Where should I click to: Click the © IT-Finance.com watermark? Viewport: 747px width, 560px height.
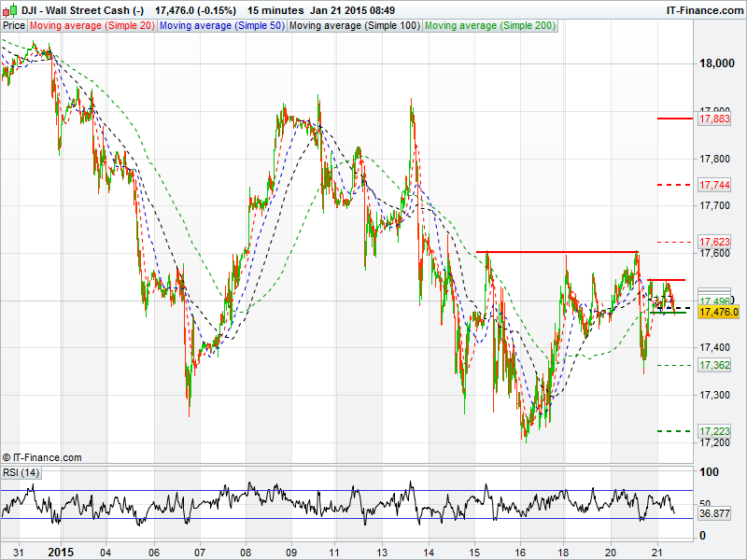tap(42, 457)
